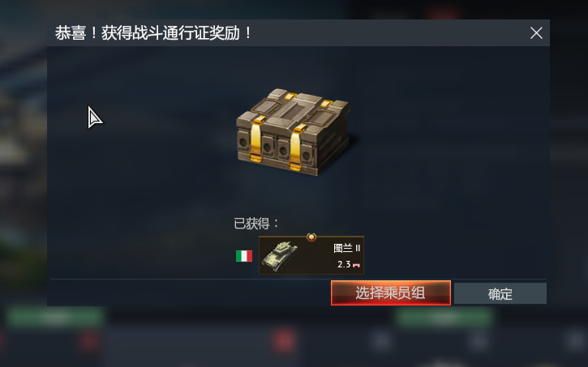Image resolution: width=588 pixels, height=367 pixels.
Task: Click the 图兰 II vehicle name
Action: click(347, 248)
